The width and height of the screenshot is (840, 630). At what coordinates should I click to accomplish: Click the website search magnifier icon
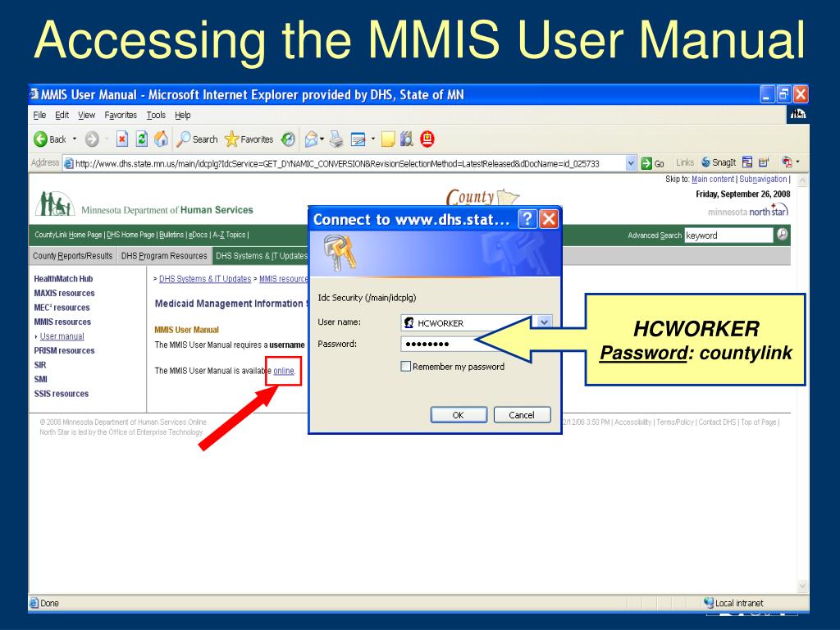782,234
